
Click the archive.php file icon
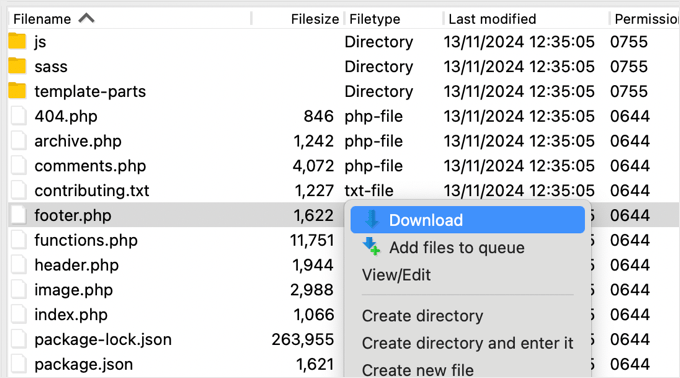click(19, 141)
